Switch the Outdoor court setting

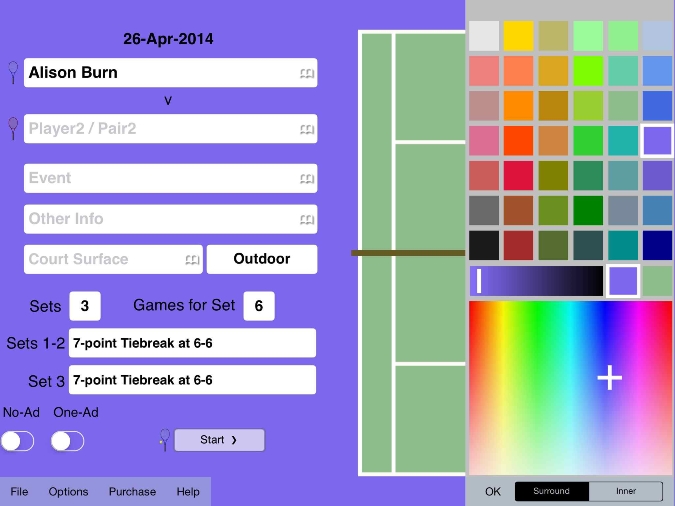coord(262,259)
